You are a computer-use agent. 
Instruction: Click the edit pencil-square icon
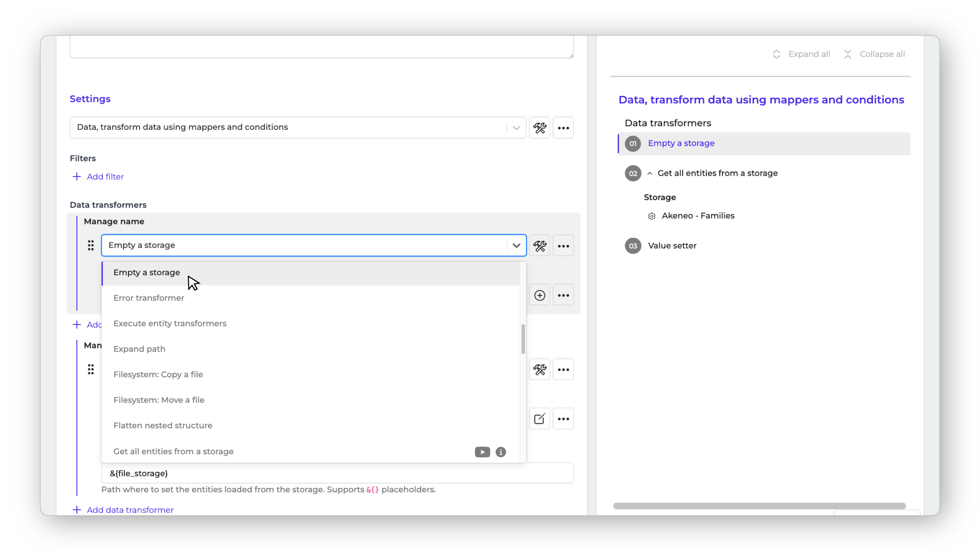click(x=540, y=419)
